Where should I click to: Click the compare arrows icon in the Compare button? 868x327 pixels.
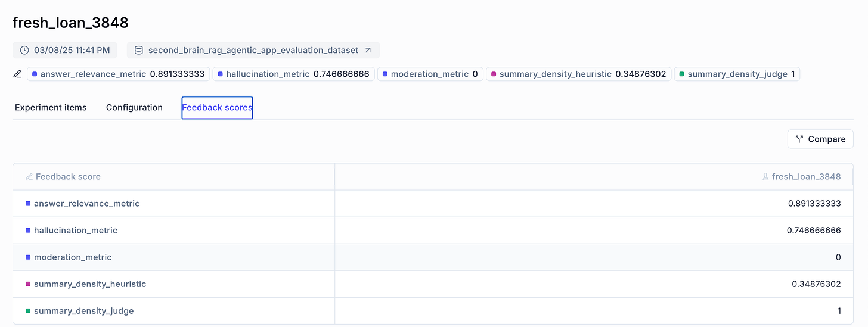point(799,139)
